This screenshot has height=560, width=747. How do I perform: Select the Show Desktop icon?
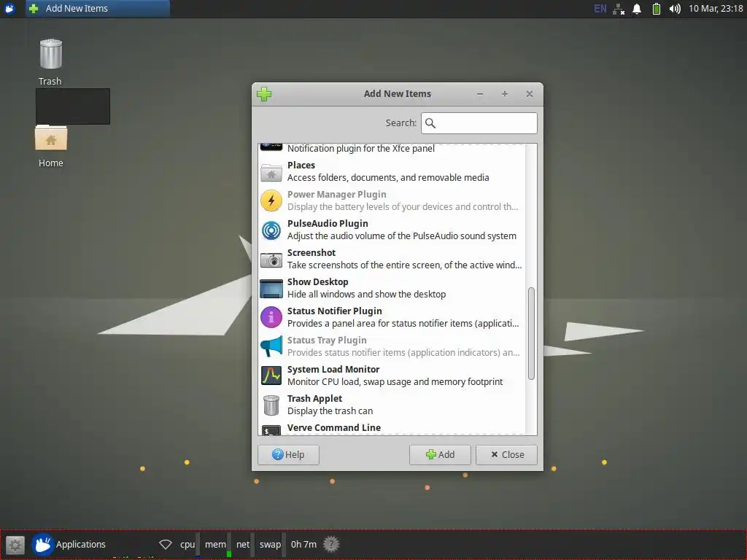pyautogui.click(x=271, y=289)
